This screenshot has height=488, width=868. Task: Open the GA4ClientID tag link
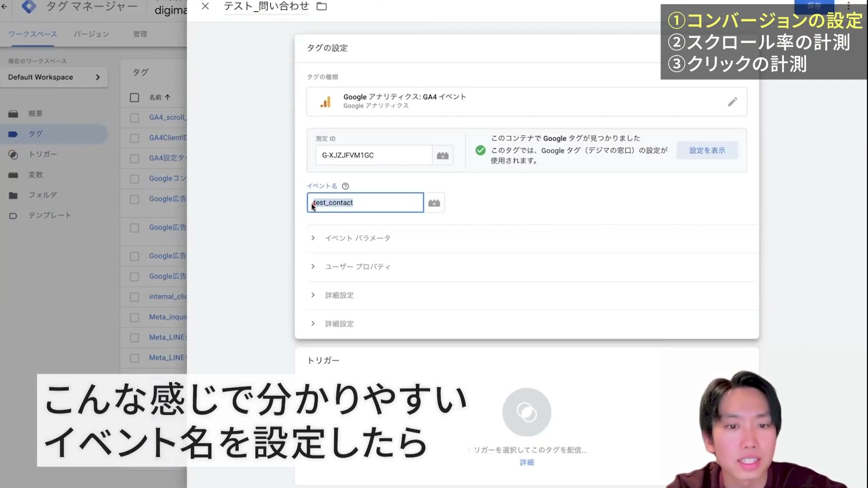click(x=168, y=138)
